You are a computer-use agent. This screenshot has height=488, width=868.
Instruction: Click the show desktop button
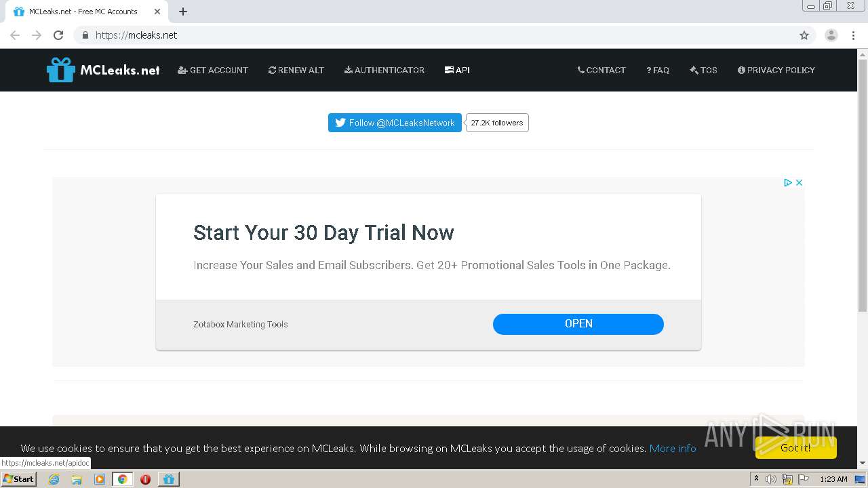861,479
